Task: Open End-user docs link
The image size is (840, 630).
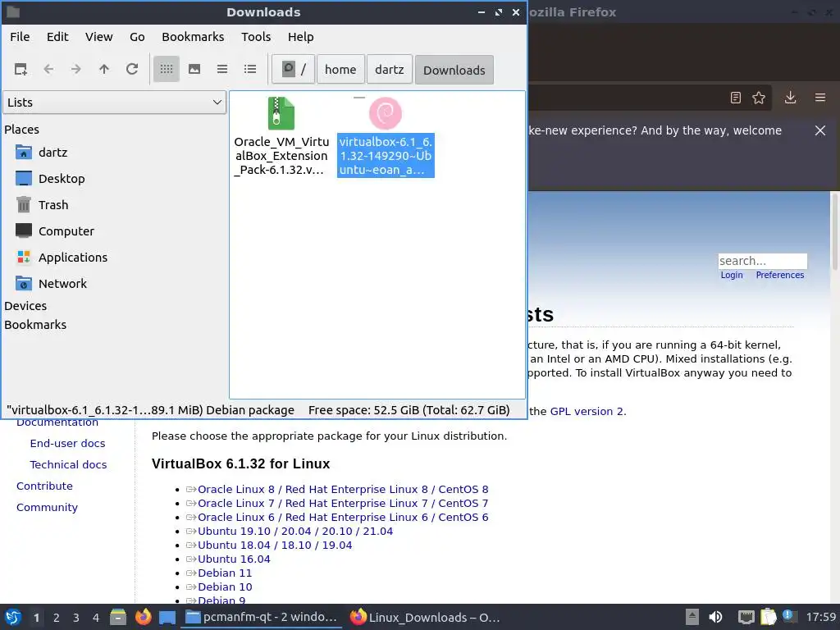Action: click(67, 444)
